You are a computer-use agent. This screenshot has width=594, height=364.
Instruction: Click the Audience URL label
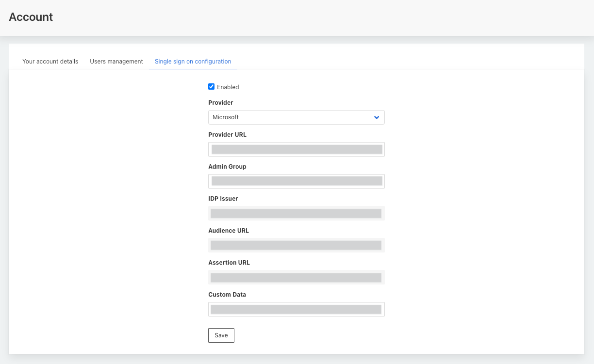click(229, 231)
